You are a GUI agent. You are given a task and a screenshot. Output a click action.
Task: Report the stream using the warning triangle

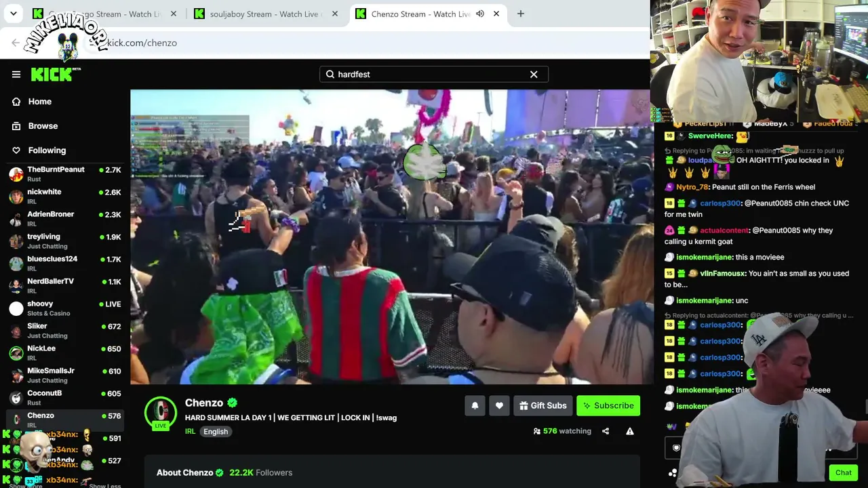click(x=630, y=431)
